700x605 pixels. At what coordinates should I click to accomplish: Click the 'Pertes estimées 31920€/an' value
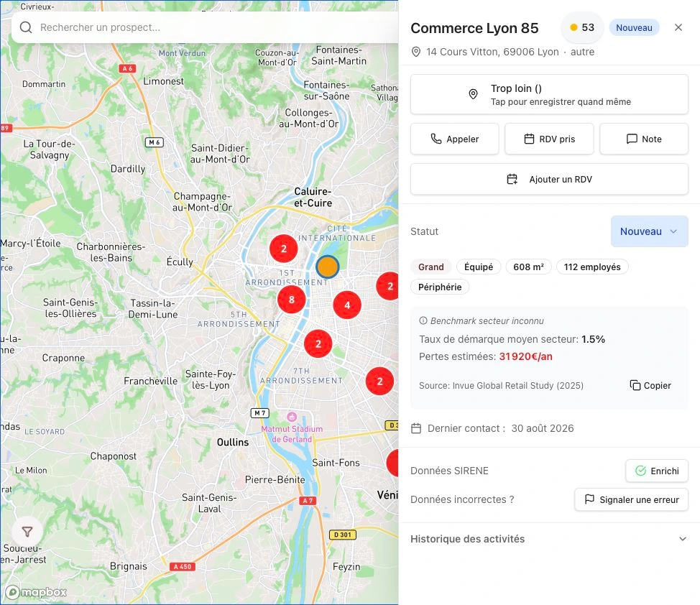pos(525,356)
